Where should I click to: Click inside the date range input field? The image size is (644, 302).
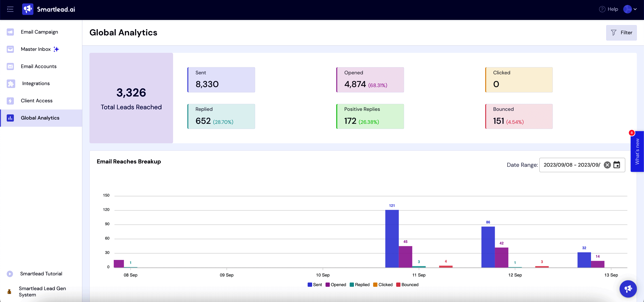coord(572,165)
